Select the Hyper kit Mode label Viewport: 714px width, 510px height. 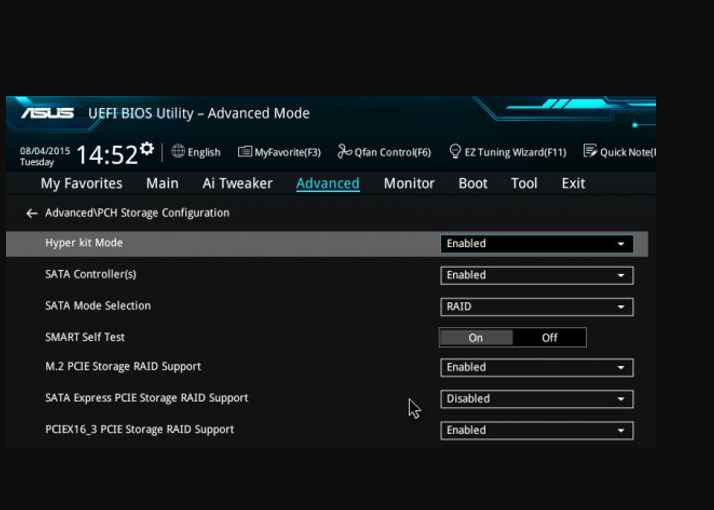tap(84, 243)
